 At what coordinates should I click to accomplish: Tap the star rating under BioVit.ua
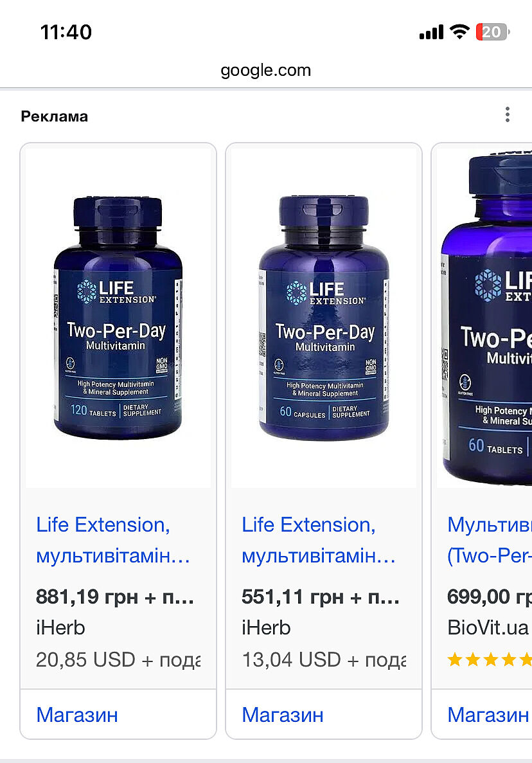point(489,660)
